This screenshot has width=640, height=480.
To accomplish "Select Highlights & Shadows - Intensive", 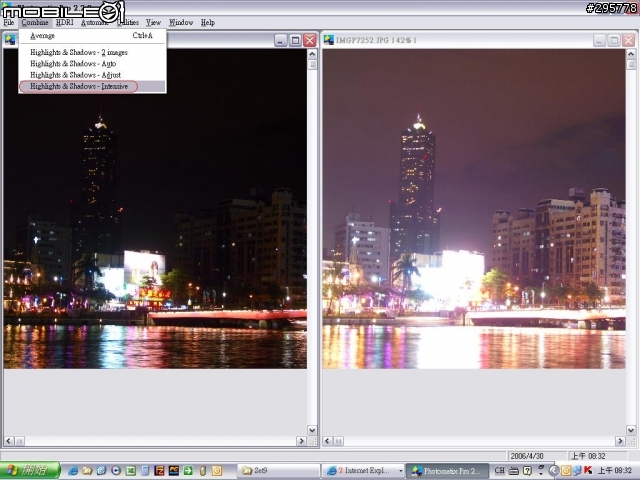I will (x=92, y=87).
